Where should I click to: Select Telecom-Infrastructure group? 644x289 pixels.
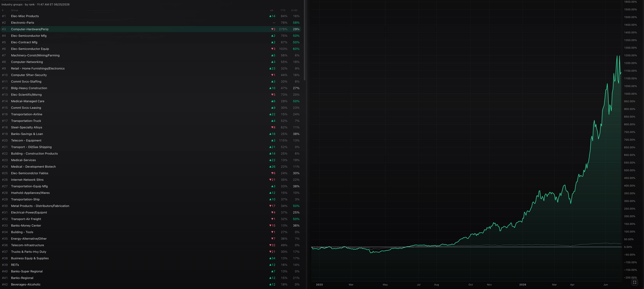tap(151, 245)
